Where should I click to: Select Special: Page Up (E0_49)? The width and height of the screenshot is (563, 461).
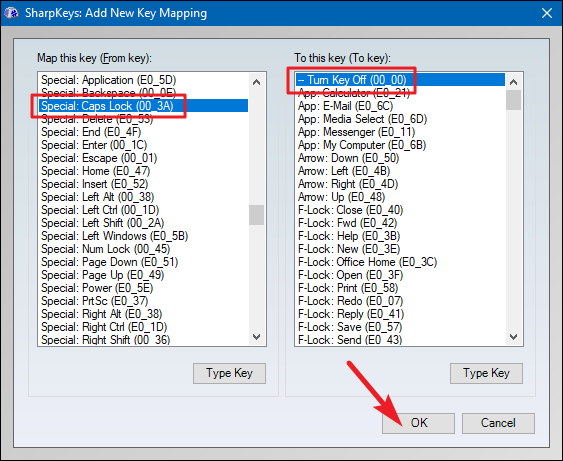[143, 275]
